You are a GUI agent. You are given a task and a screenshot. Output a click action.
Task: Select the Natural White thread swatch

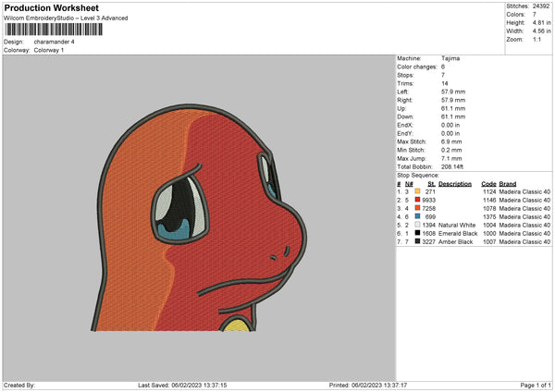[417, 225]
